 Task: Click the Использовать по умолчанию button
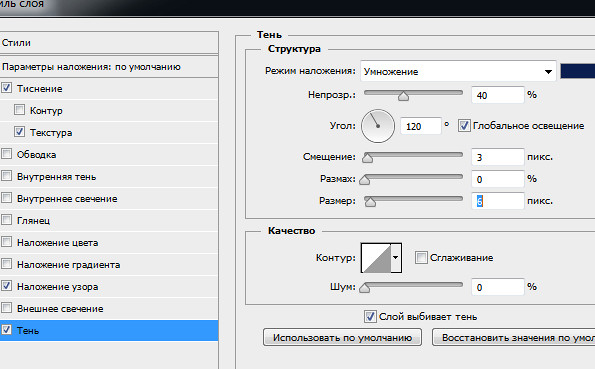(x=342, y=337)
